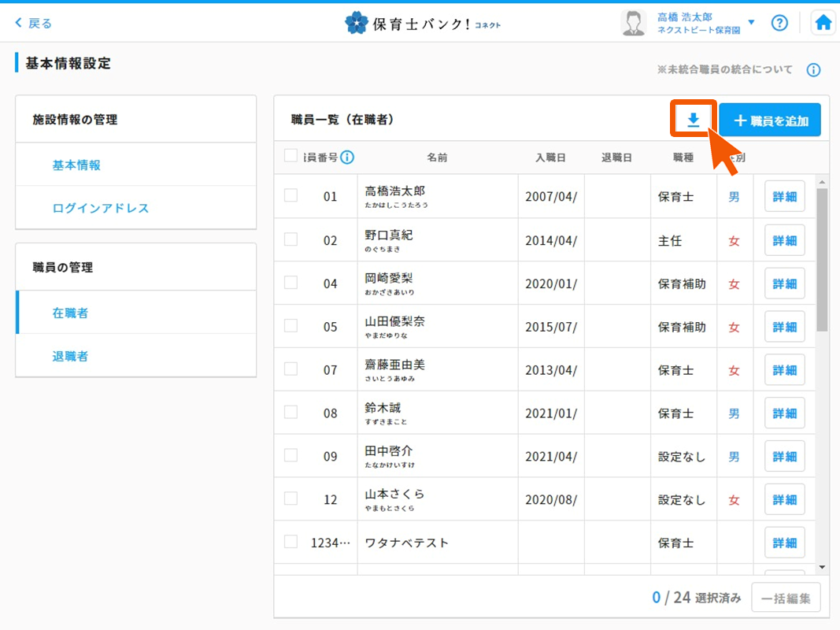Viewport: 840px width, 630px height.
Task: Click info icon next to staff number header
Action: (x=346, y=157)
